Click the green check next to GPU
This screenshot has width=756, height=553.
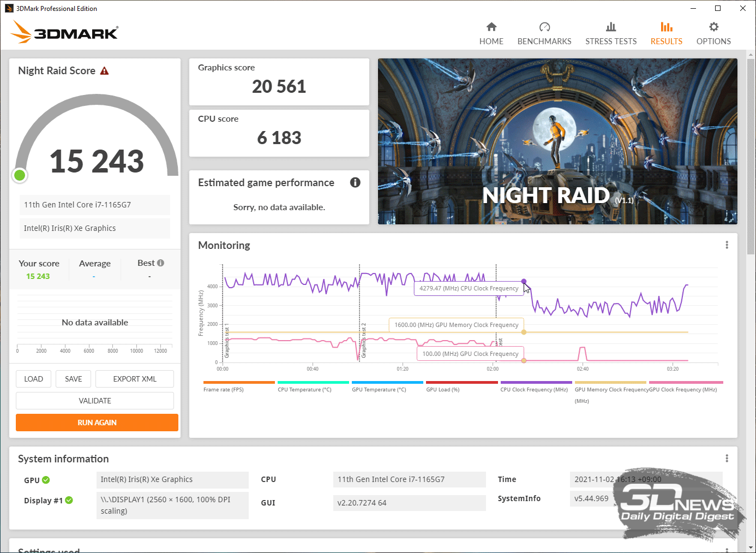46,480
